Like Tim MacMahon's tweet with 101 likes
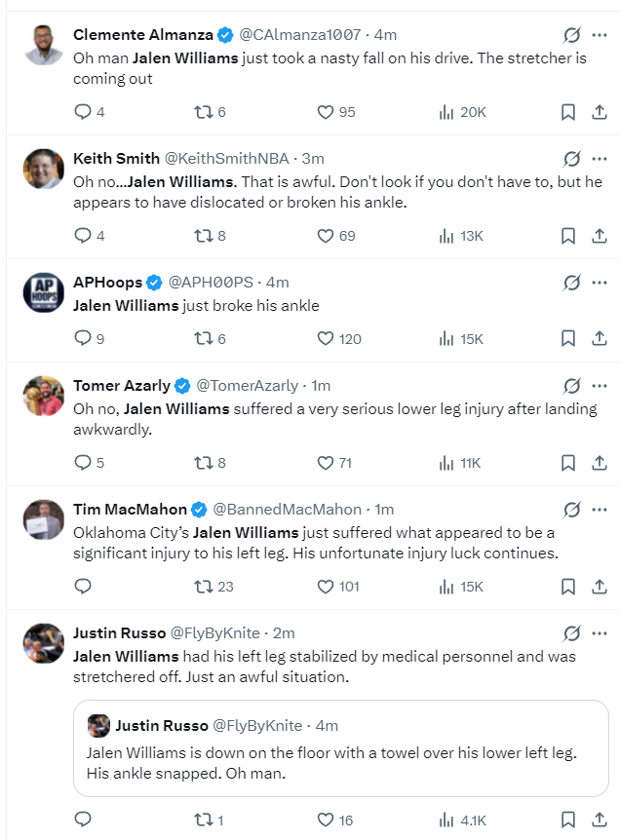620x840 pixels. [x=338, y=587]
